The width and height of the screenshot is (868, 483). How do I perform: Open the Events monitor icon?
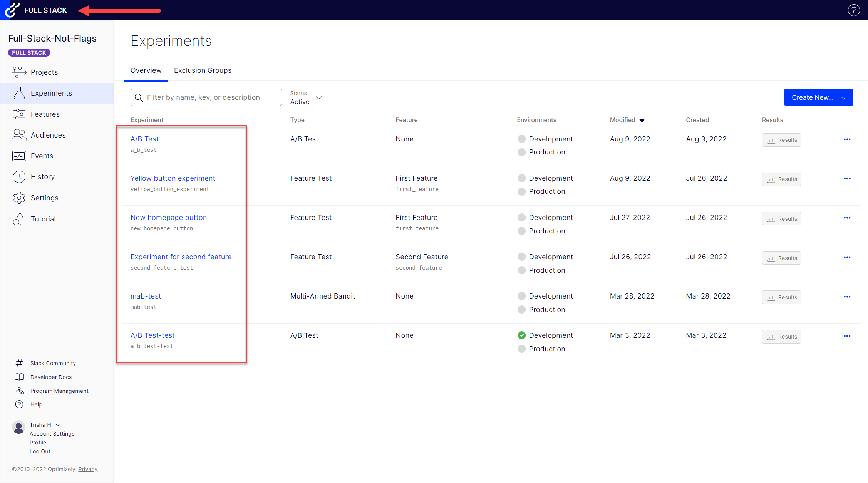point(19,156)
